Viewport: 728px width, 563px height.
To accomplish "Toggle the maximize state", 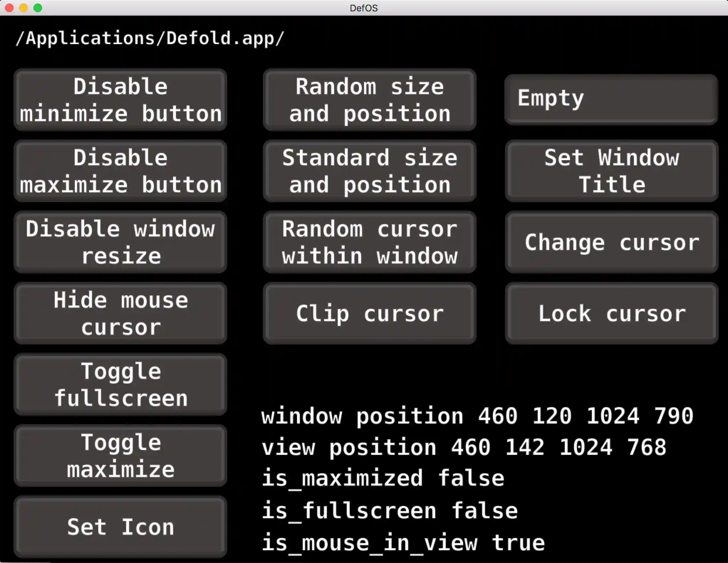I will point(120,456).
